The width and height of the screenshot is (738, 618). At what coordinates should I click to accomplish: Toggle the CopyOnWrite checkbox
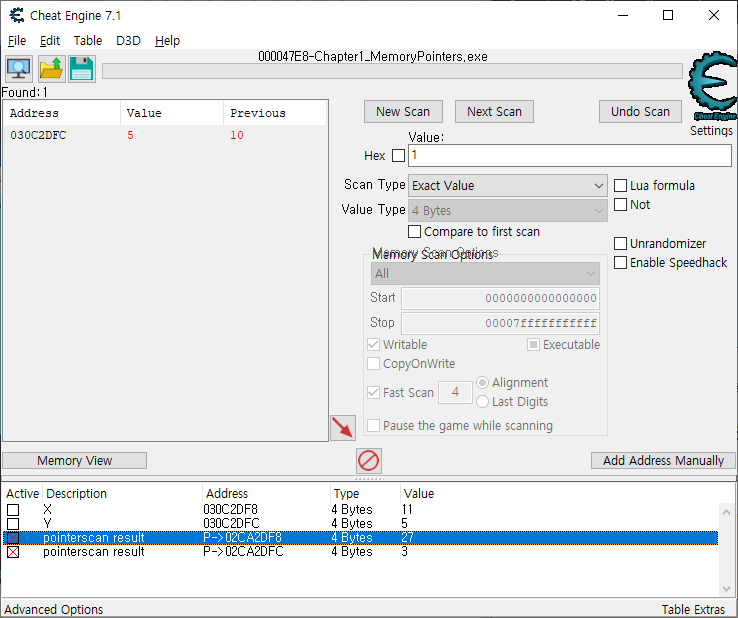point(373,364)
